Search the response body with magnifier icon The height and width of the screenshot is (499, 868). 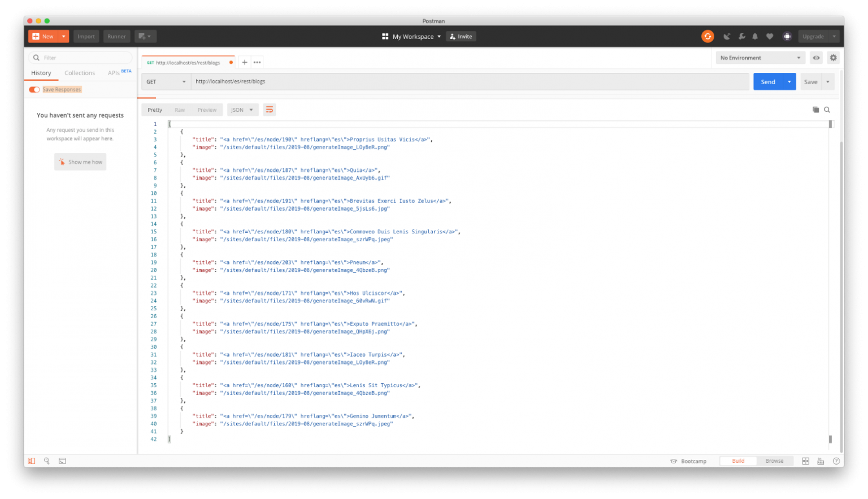click(827, 110)
